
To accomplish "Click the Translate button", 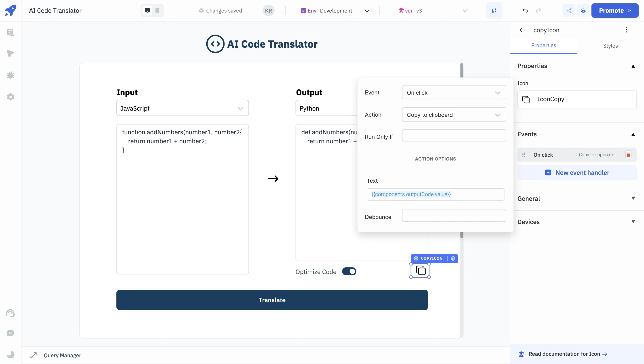I will [272, 300].
